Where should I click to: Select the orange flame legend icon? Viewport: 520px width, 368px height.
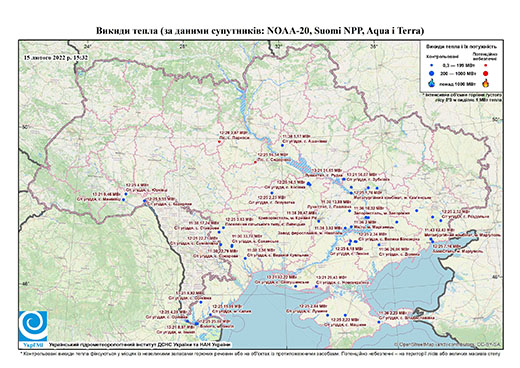tap(486, 83)
